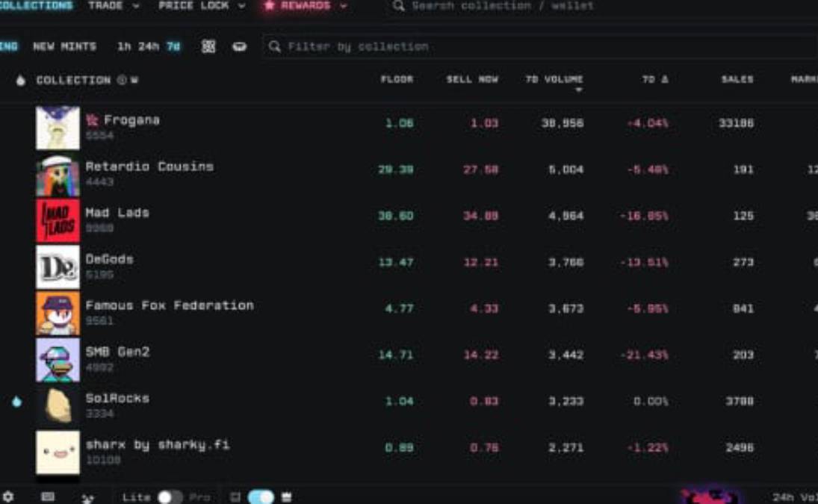Click the DeGods collection thumbnail

pyautogui.click(x=58, y=267)
